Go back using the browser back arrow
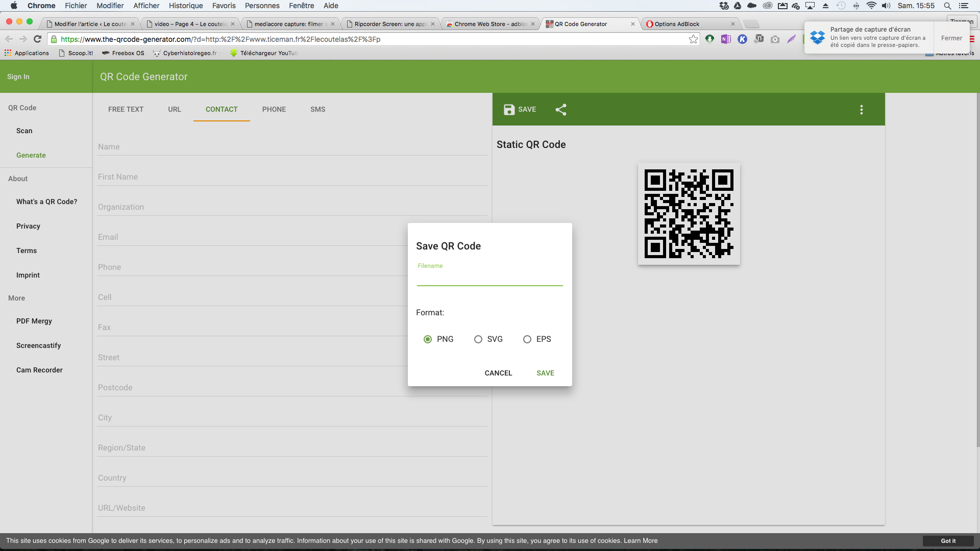The image size is (980, 551). (9, 39)
